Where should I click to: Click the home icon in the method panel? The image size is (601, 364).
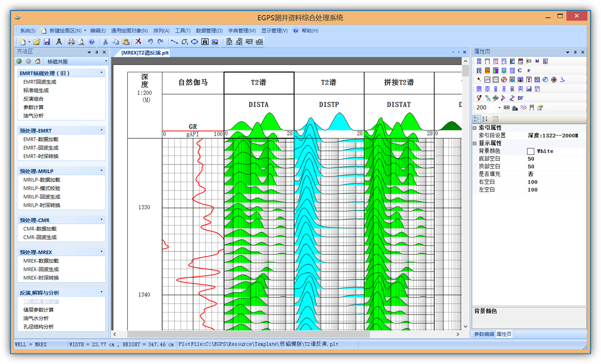pos(38,62)
